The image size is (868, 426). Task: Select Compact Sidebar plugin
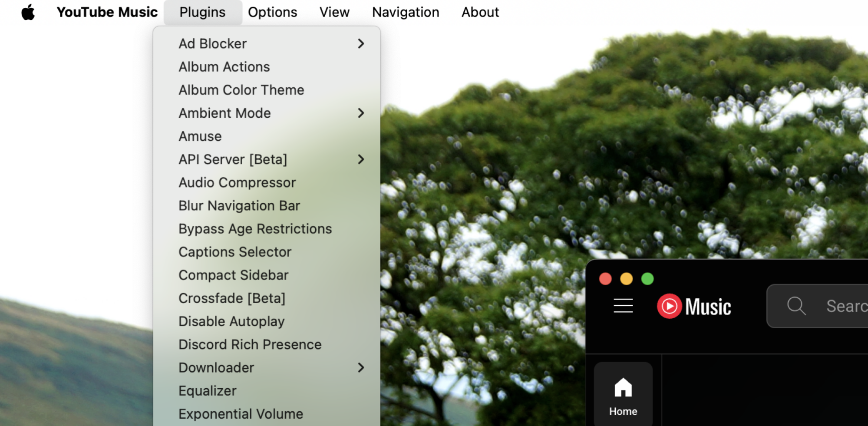(267, 275)
